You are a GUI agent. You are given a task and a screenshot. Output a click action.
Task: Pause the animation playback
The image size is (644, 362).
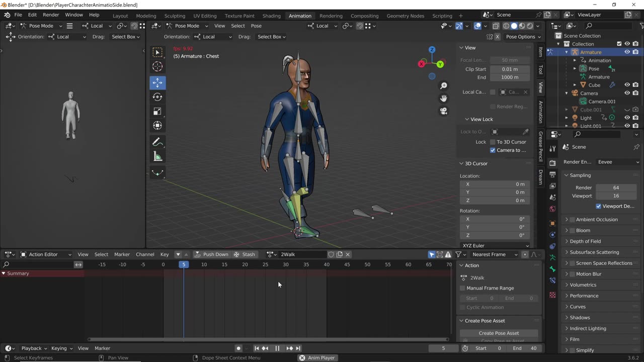coord(277,348)
